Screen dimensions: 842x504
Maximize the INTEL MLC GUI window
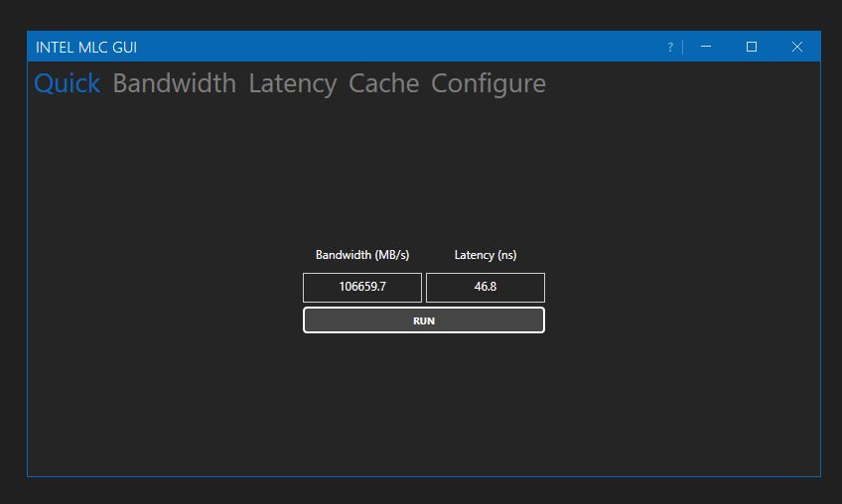[752, 47]
